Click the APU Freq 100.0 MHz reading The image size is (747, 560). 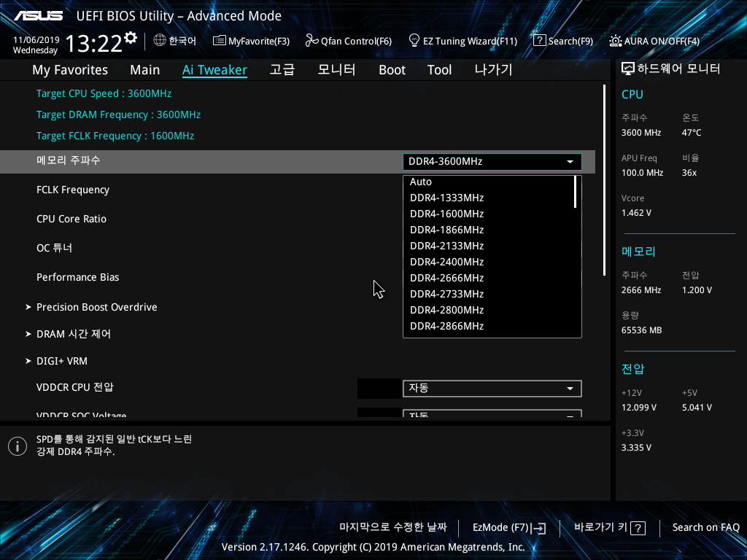(x=642, y=173)
